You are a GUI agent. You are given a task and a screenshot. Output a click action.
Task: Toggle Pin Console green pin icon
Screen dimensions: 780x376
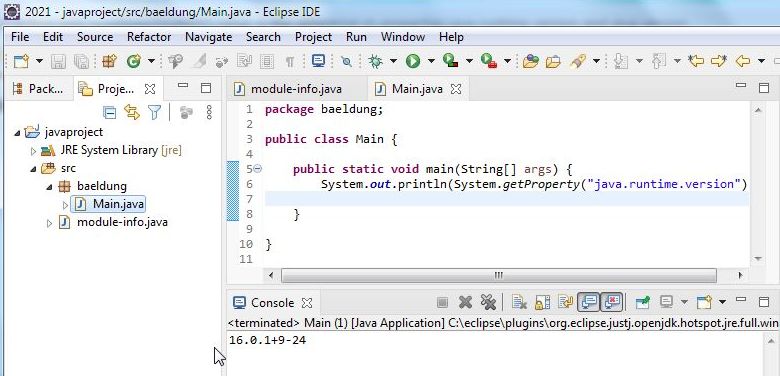point(643,302)
